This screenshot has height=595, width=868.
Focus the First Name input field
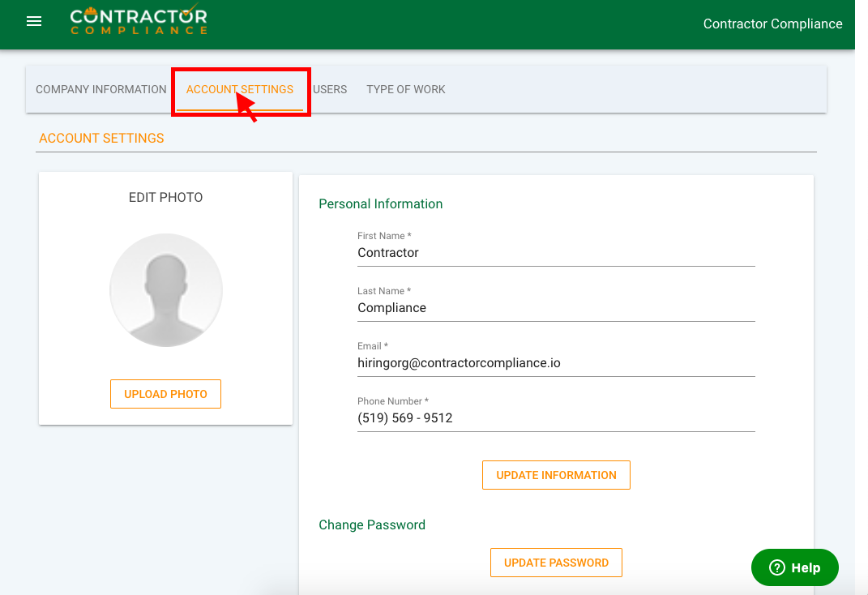pyautogui.click(x=556, y=253)
